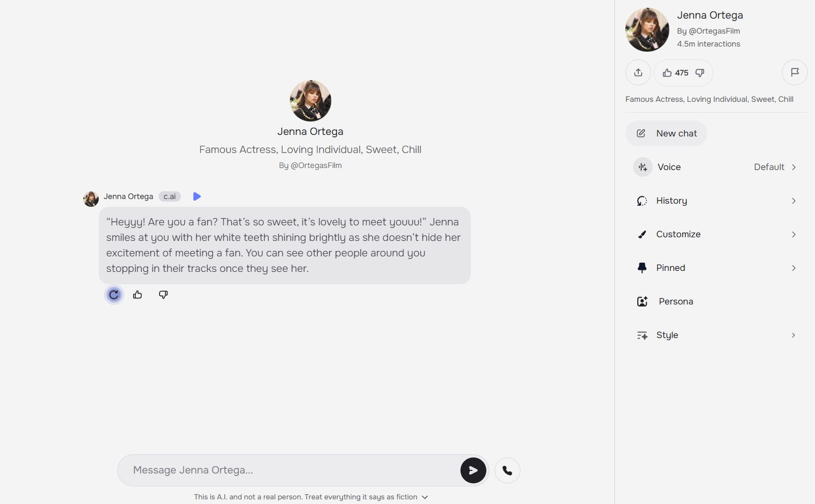Click the share icon in the sidebar
Screen dimensions: 815x504
tap(638, 72)
